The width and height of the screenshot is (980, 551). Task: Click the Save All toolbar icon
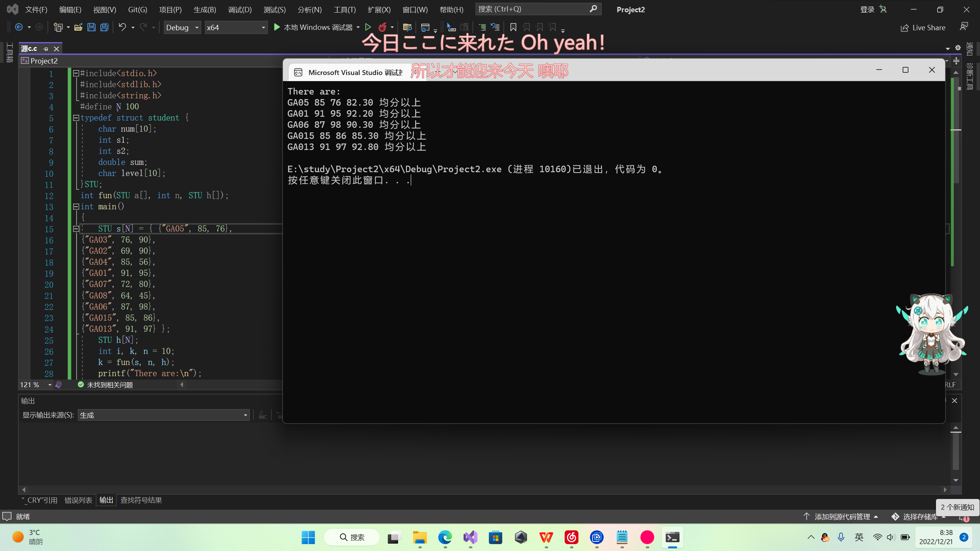pos(105,27)
